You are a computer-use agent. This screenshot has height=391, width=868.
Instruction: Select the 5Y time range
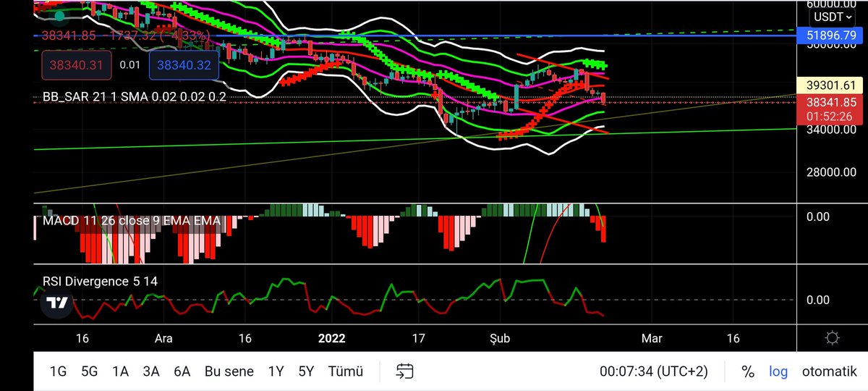tap(306, 371)
